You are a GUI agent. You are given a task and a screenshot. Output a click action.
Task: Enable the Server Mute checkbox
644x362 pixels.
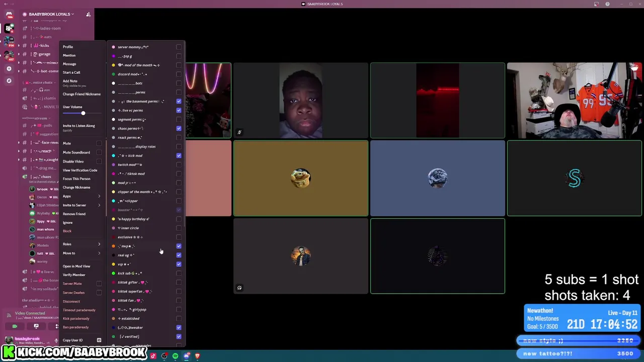(x=99, y=284)
